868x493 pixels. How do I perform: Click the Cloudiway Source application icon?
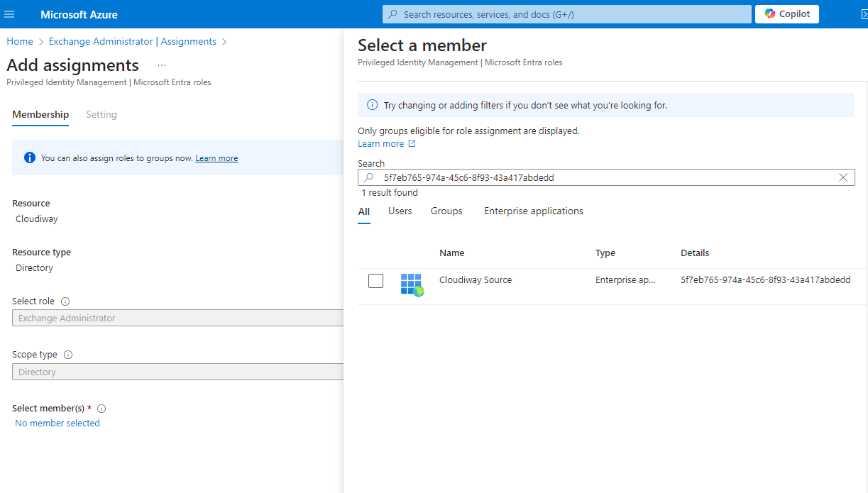pyautogui.click(x=411, y=284)
